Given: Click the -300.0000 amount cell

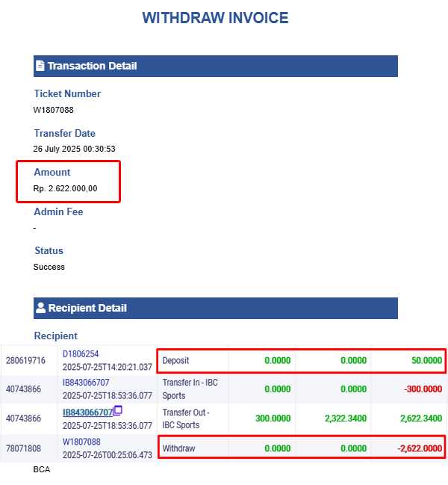Looking at the screenshot, I should click(x=423, y=389).
